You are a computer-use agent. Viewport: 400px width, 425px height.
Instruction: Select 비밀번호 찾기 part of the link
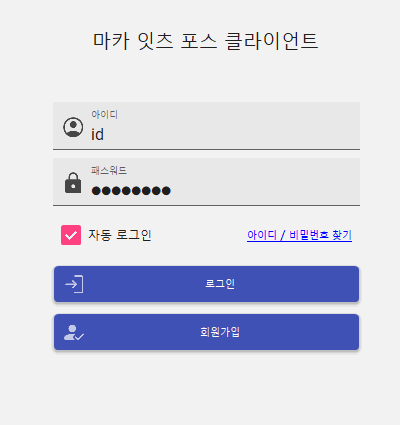point(320,235)
